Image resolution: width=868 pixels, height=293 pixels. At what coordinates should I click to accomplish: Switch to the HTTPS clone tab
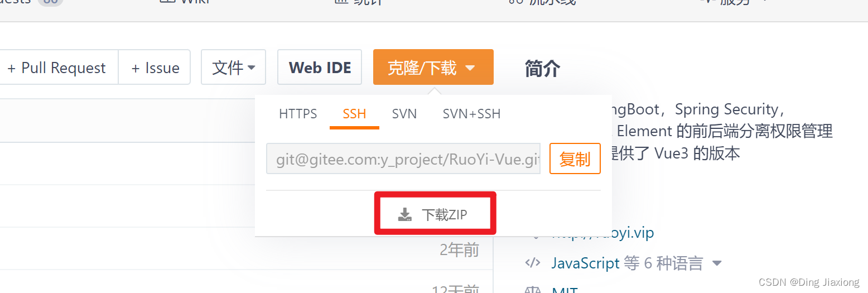point(298,114)
